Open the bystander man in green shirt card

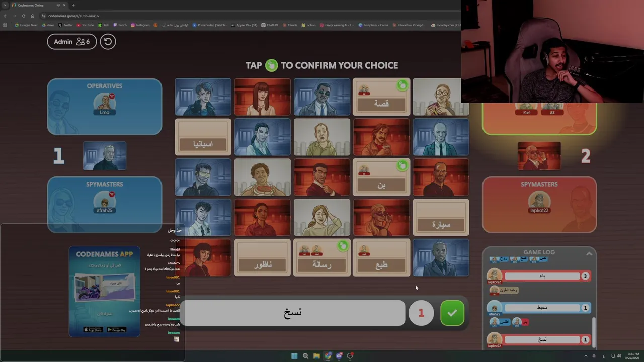321,137
